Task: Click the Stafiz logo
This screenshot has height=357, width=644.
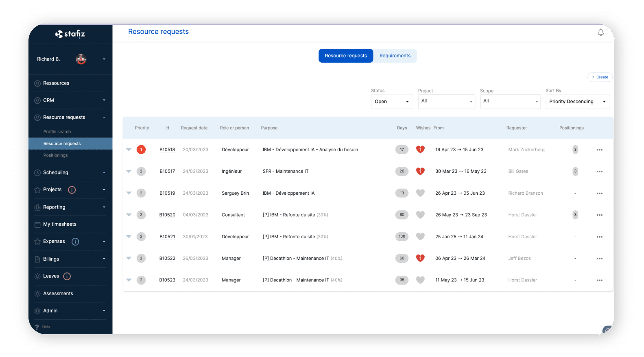Action: [x=70, y=34]
